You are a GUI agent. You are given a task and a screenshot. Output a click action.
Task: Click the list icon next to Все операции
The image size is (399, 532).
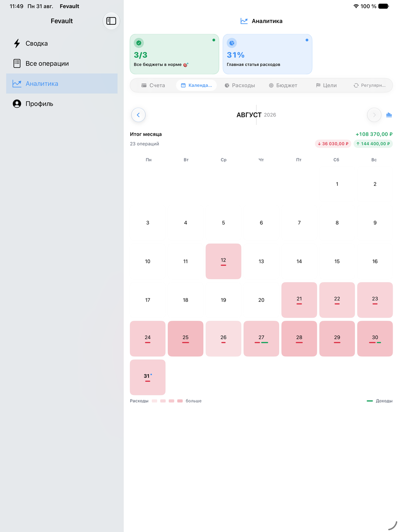pyautogui.click(x=17, y=64)
